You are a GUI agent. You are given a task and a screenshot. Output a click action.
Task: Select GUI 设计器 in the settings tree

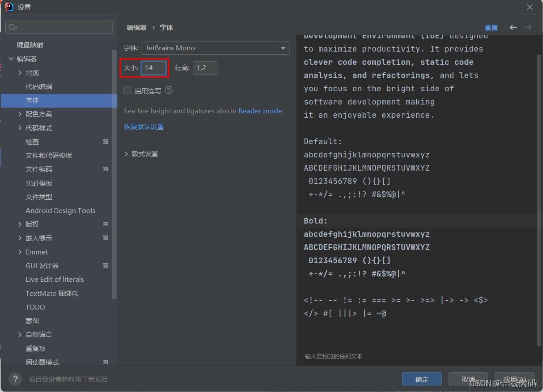point(42,265)
